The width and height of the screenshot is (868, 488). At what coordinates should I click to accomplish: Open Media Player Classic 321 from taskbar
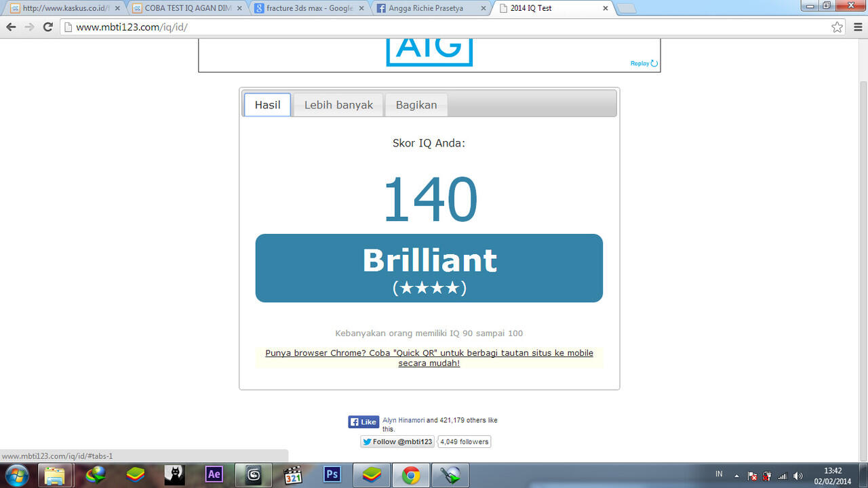coord(293,475)
